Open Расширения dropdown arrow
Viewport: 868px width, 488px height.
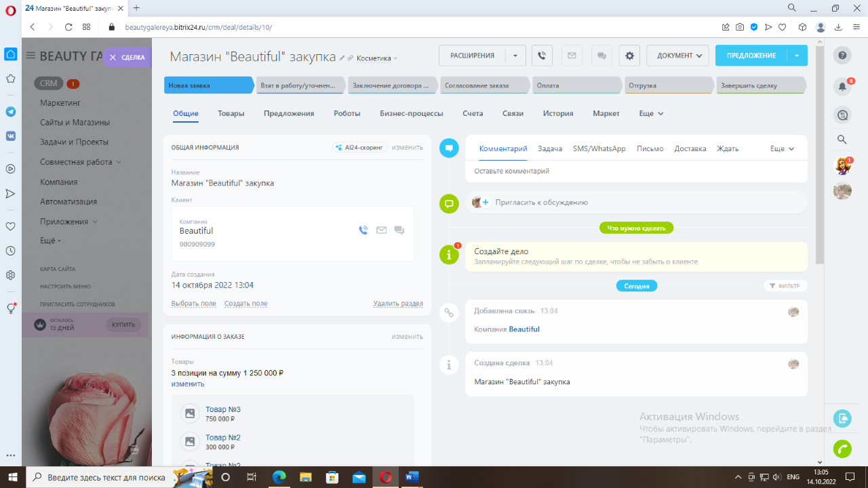tap(515, 56)
